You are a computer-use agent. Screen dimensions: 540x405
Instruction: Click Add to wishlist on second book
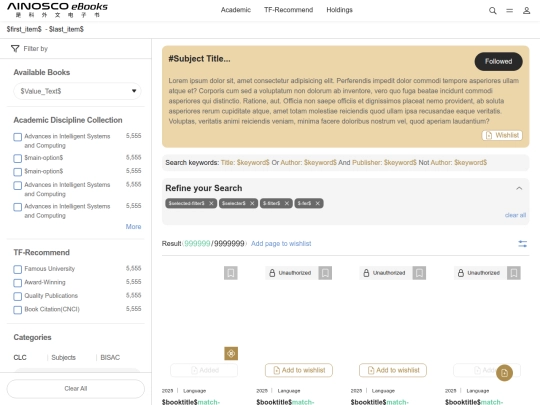(299, 370)
